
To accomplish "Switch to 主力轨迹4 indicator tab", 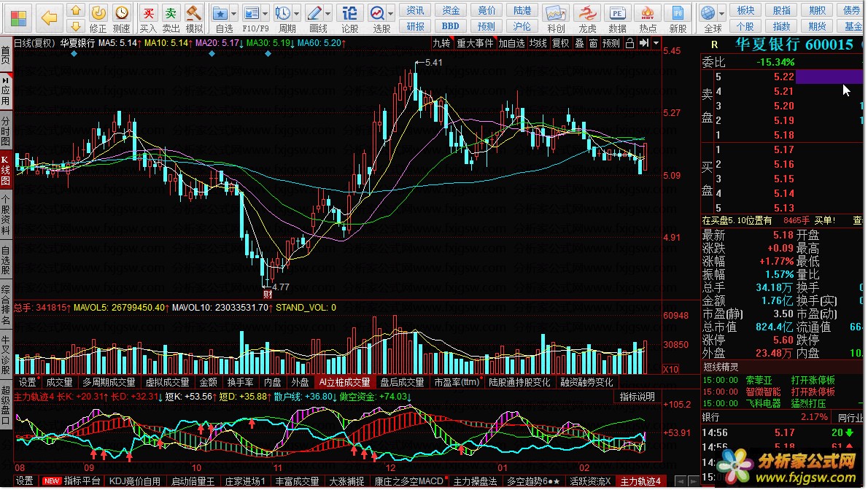I will (640, 481).
